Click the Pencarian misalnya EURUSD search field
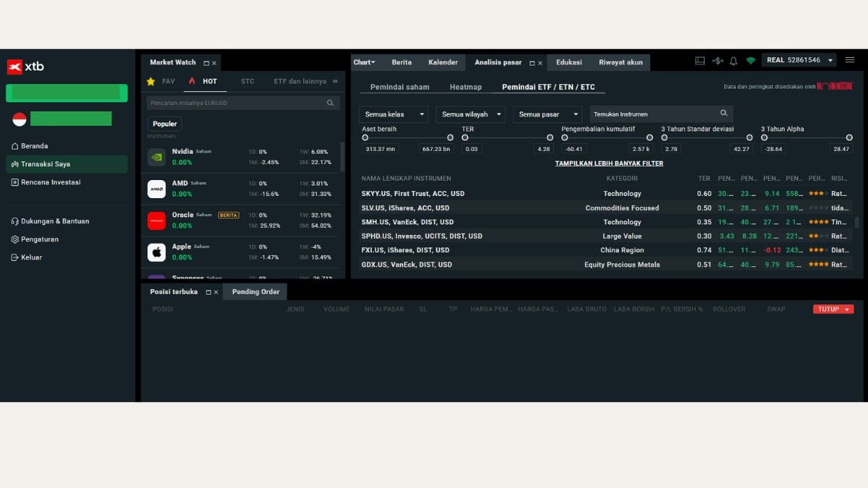 pyautogui.click(x=243, y=103)
